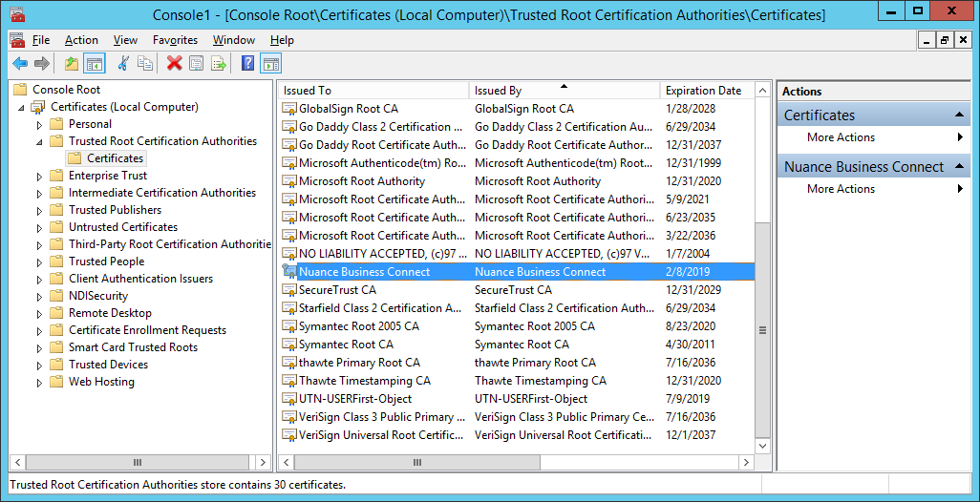Screen dimensions: 980x502
Task: Expand the Intermediate Certification Authorities node
Action: 39,193
